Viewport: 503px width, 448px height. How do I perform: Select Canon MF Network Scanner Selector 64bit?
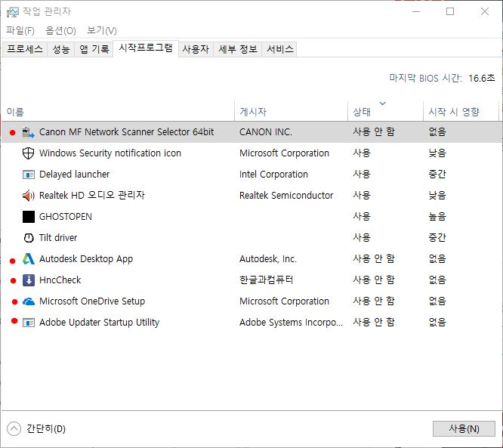click(x=251, y=132)
